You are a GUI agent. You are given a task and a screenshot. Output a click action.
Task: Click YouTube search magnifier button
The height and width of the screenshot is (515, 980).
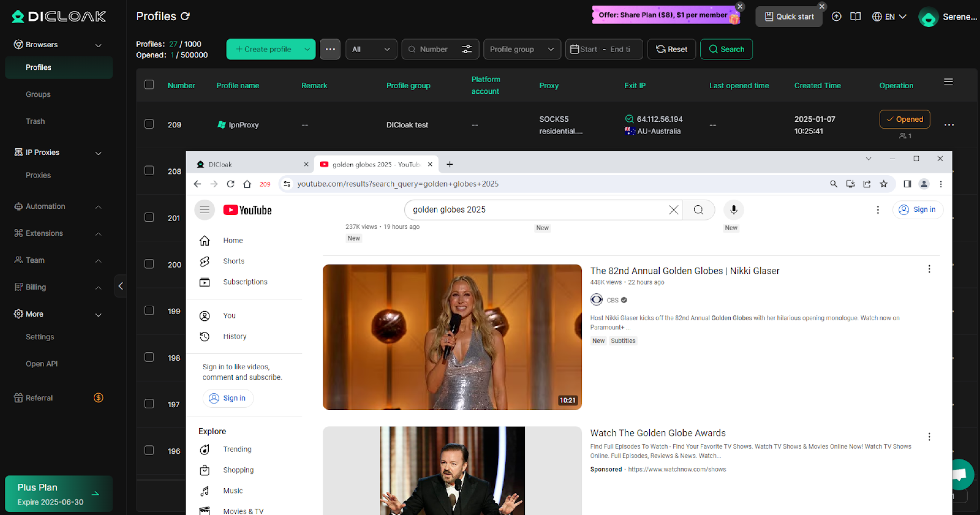(x=698, y=210)
